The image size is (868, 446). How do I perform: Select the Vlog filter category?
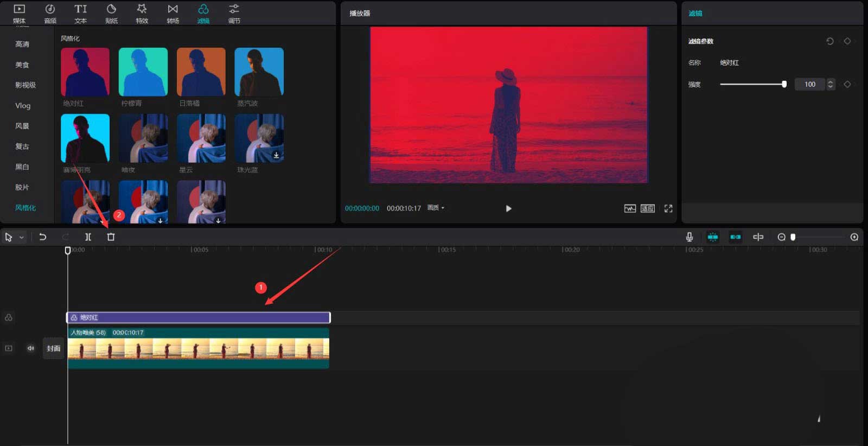pos(23,106)
